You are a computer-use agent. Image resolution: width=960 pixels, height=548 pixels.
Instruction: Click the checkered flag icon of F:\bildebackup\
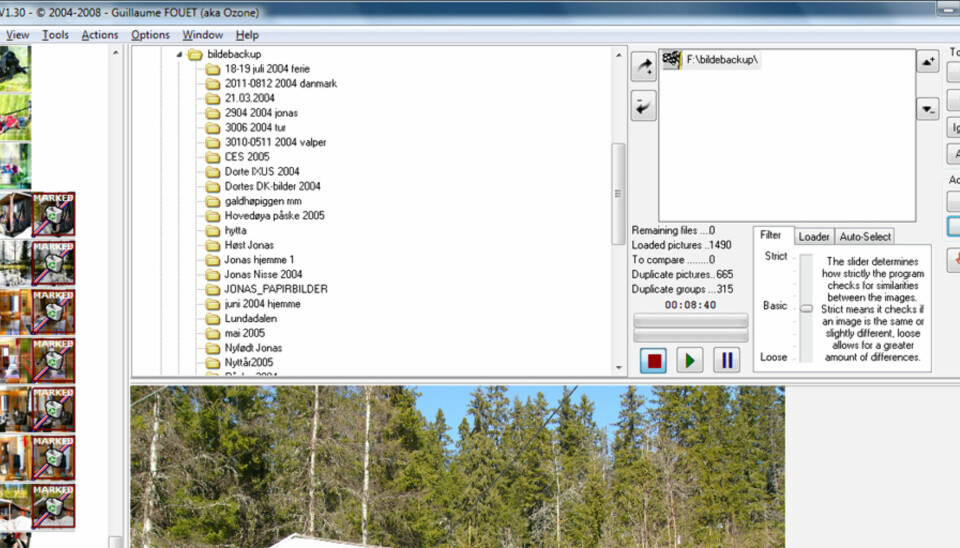click(672, 59)
